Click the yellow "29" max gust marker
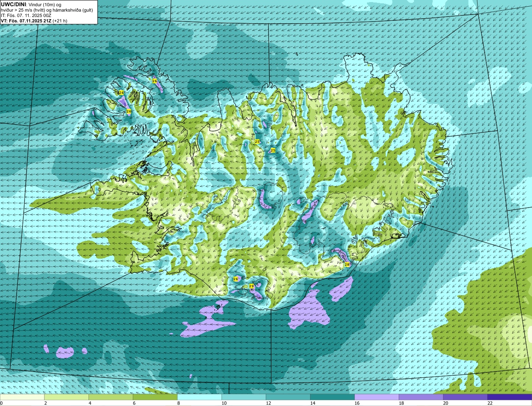Image resolution: width=532 pixels, height=406 pixels. (x=251, y=286)
